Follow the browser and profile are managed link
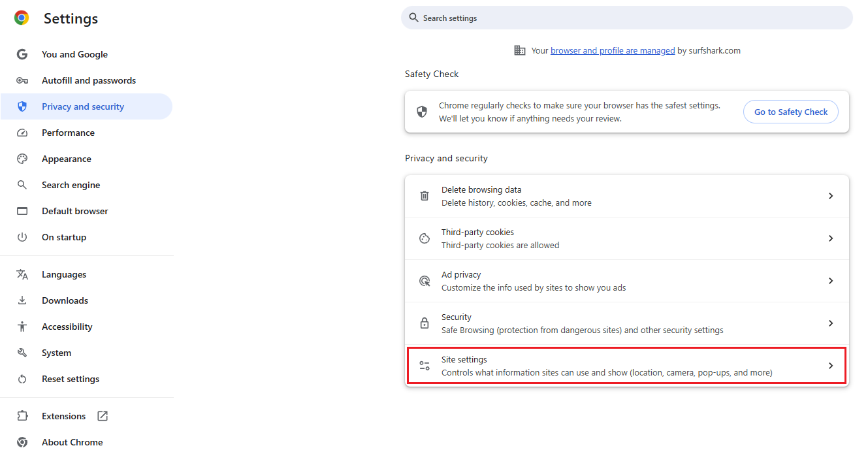 (x=613, y=50)
